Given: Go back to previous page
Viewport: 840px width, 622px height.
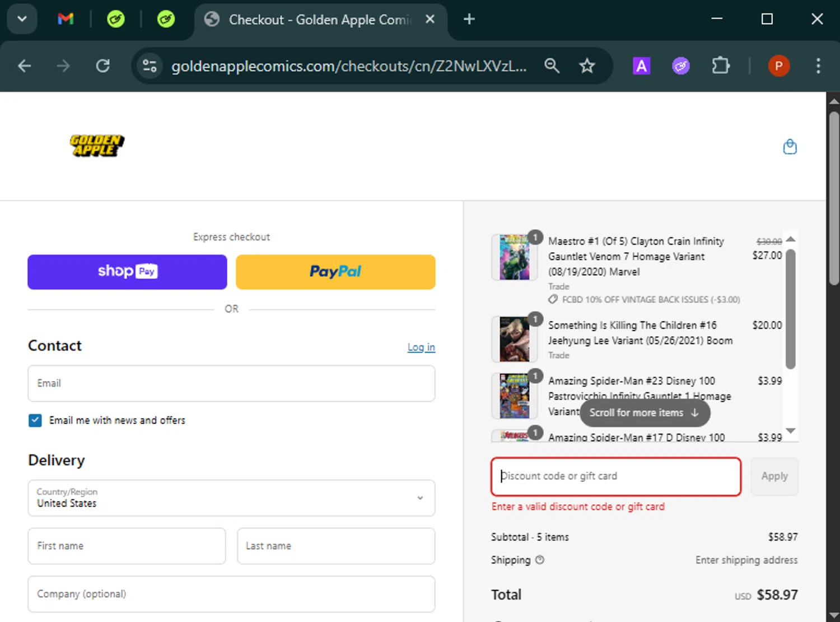Looking at the screenshot, I should (x=25, y=66).
